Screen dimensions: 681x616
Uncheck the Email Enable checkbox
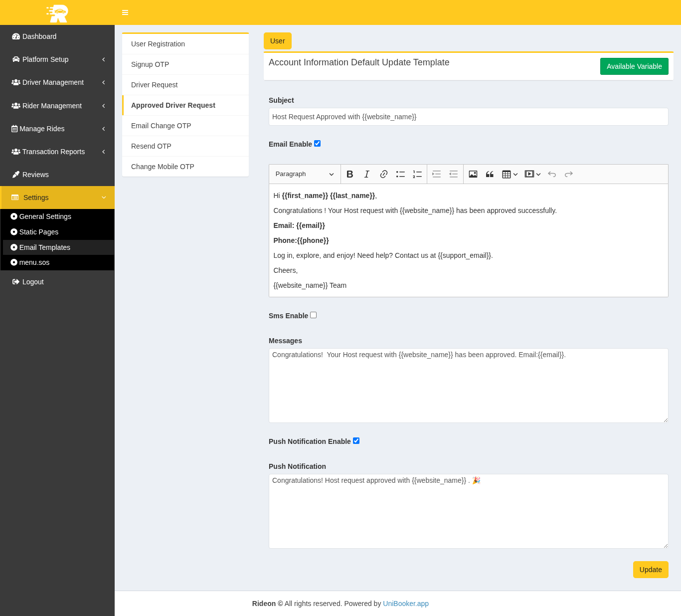point(317,144)
